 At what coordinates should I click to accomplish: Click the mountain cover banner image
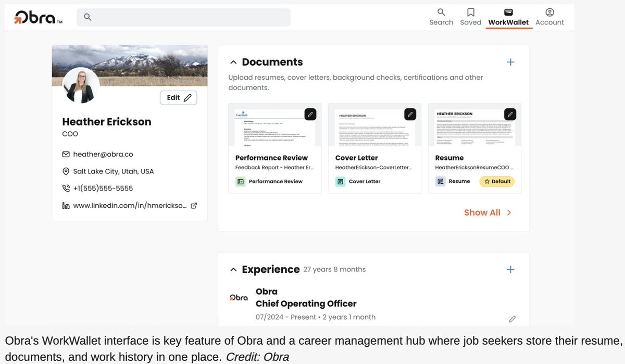130,65
